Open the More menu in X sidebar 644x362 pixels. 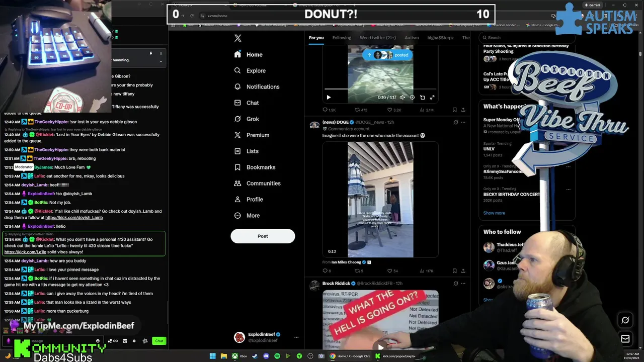[247, 215]
